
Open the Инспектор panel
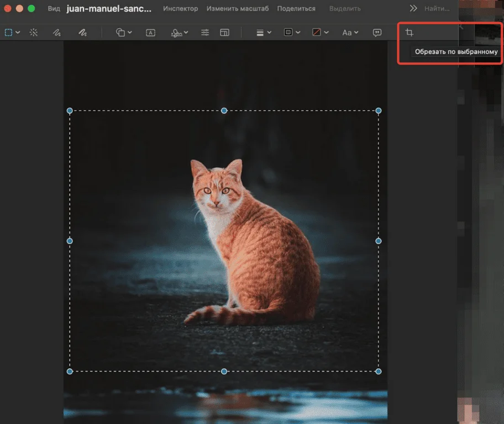point(180,9)
